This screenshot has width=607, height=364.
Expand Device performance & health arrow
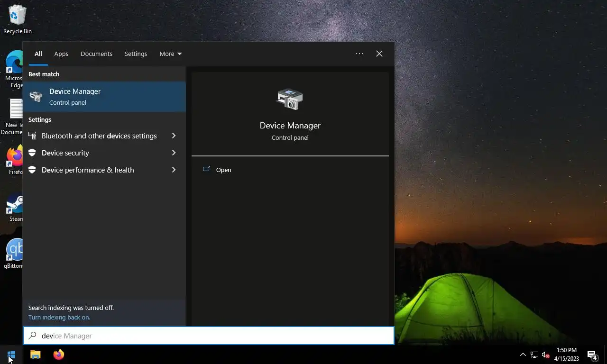(x=174, y=170)
